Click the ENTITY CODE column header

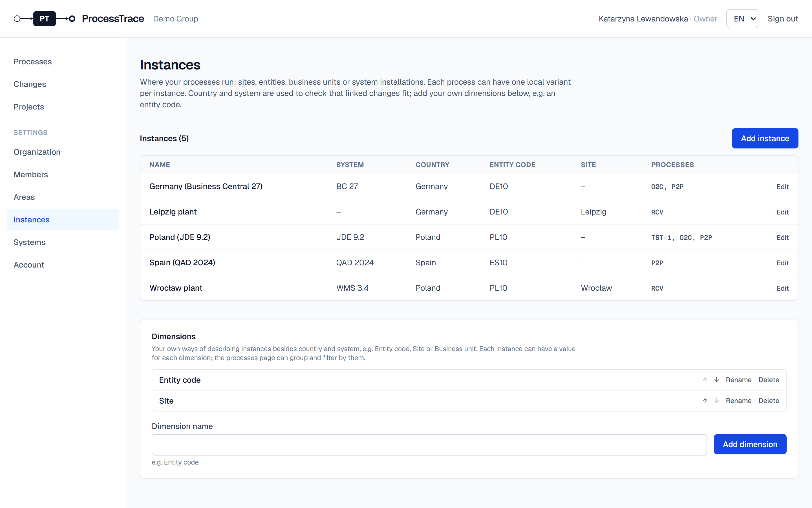pos(512,165)
